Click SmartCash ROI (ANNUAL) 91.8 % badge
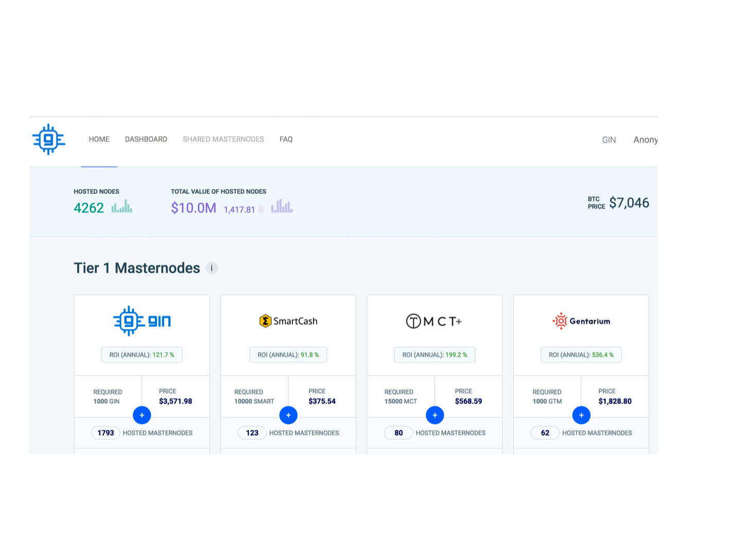Image resolution: width=747 pixels, height=560 pixels. click(x=288, y=355)
